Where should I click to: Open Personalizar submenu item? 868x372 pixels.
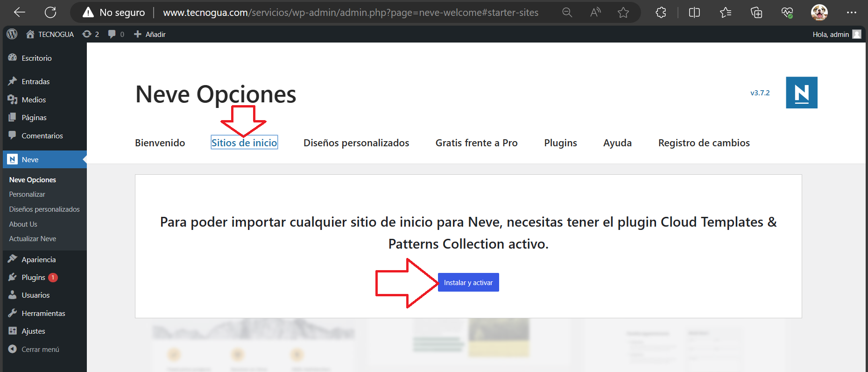[x=27, y=194]
